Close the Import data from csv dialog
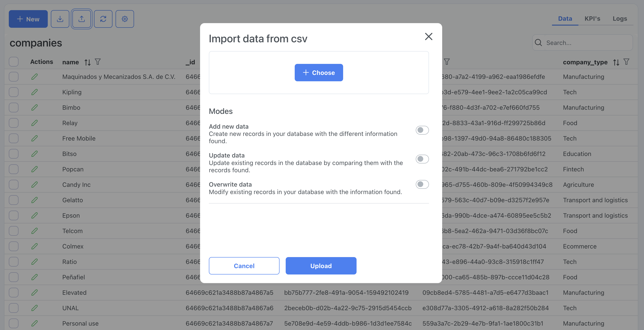 [x=429, y=37]
